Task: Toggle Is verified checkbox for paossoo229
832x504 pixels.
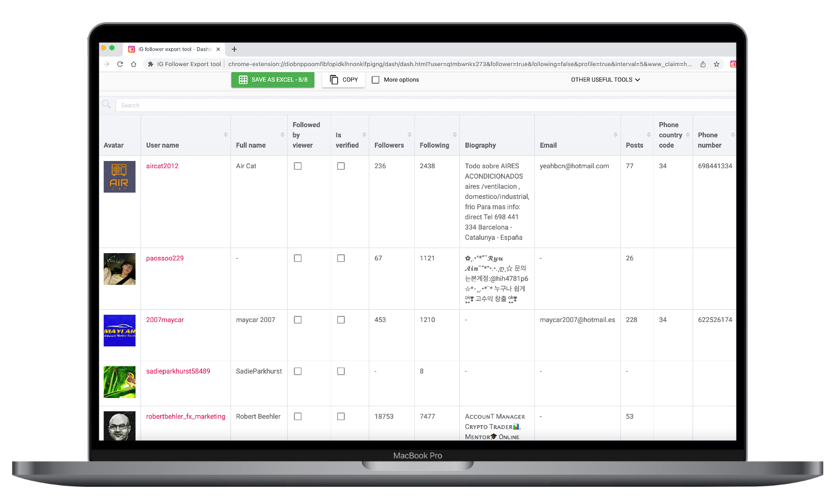Action: (341, 258)
